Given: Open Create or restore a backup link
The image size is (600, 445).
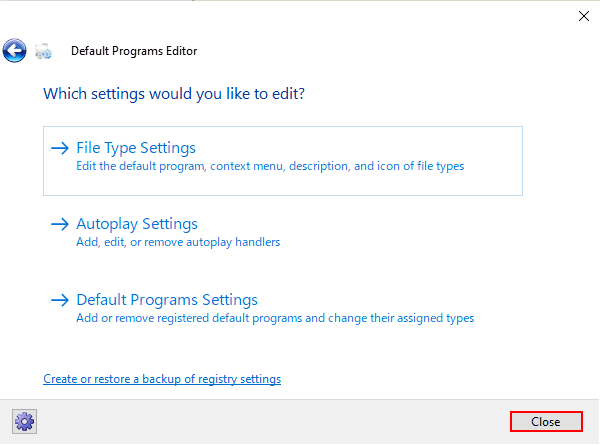Looking at the screenshot, I should pos(162,379).
